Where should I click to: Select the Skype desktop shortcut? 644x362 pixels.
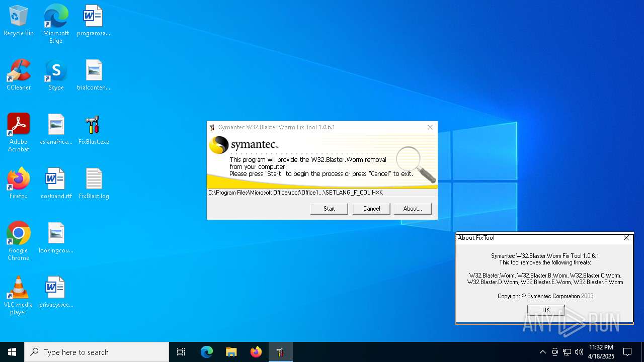pyautogui.click(x=56, y=75)
